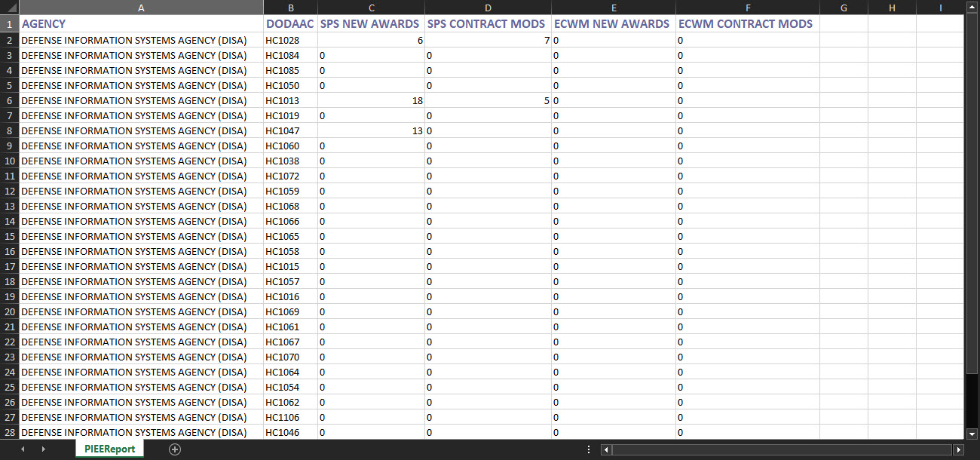Select SPS new awards cell showing 18
980x460 pixels.
point(371,100)
